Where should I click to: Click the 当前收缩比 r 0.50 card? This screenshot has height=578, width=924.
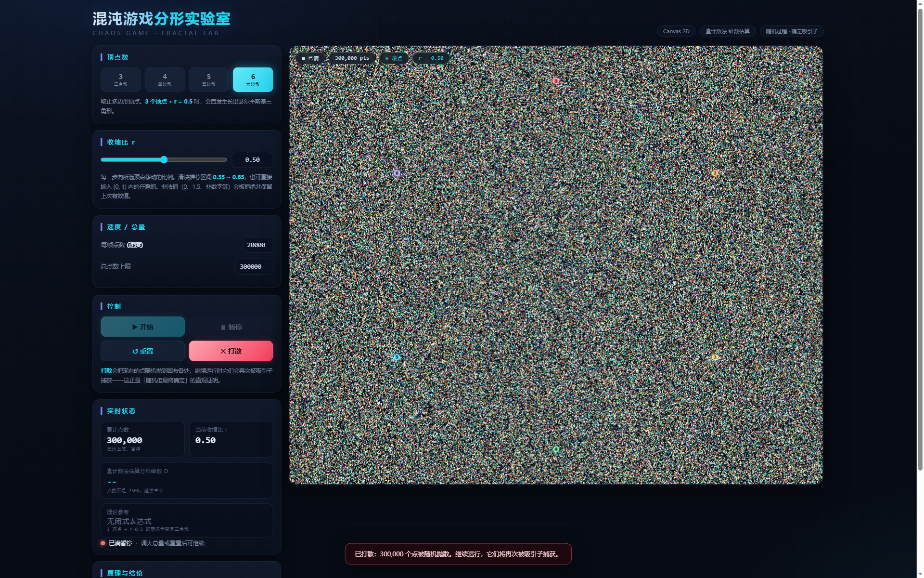coord(231,439)
